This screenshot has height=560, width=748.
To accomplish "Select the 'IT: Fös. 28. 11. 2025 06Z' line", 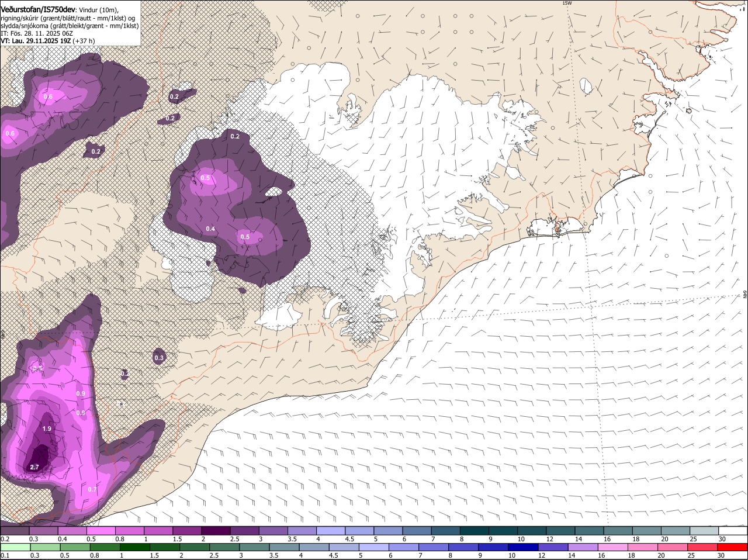I will pyautogui.click(x=37, y=33).
